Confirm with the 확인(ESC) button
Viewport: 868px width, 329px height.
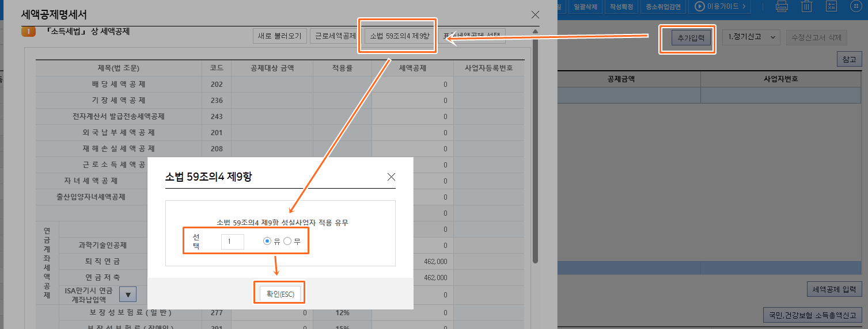pos(279,294)
